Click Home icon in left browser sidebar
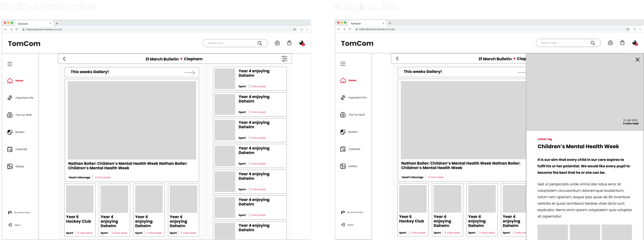 tap(10, 81)
